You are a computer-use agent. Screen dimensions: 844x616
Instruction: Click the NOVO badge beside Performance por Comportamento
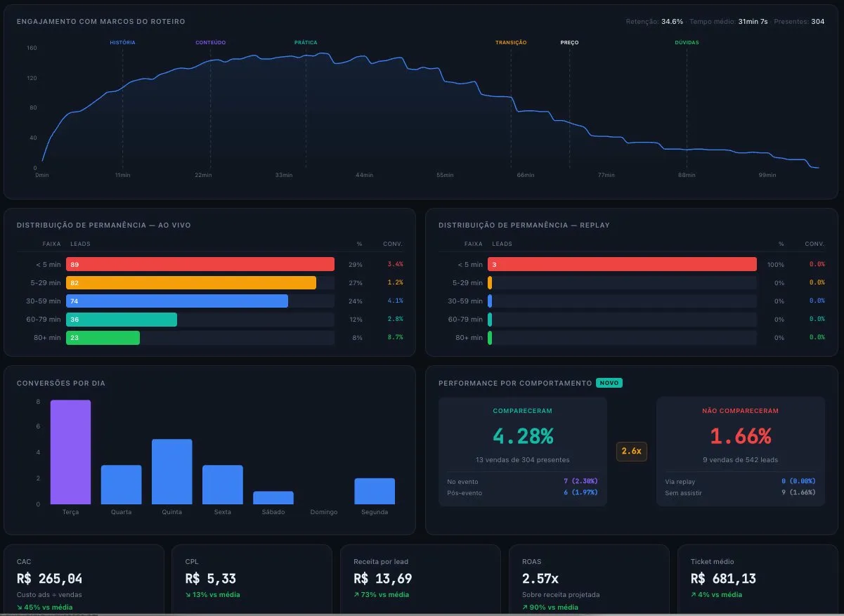[609, 383]
